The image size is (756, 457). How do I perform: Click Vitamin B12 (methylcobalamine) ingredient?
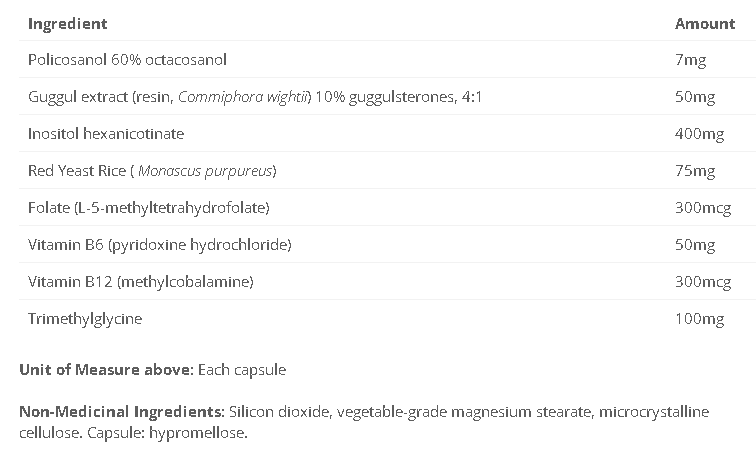tap(141, 282)
